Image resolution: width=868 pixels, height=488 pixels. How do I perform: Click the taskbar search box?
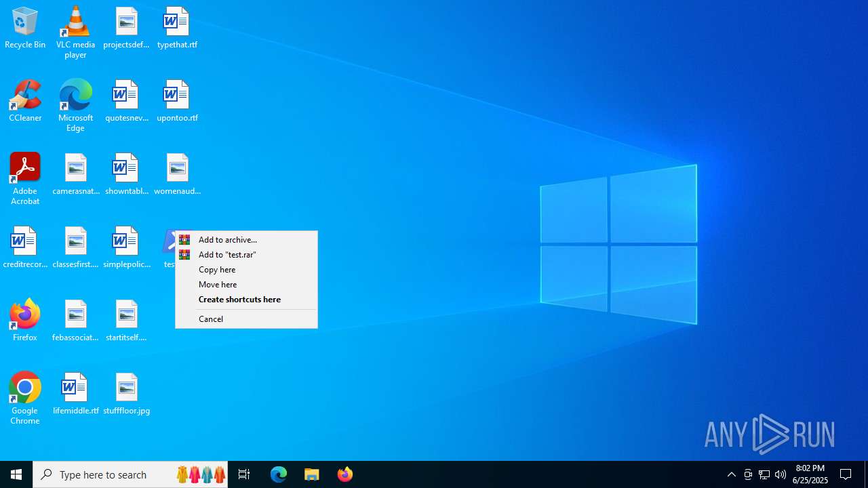130,474
